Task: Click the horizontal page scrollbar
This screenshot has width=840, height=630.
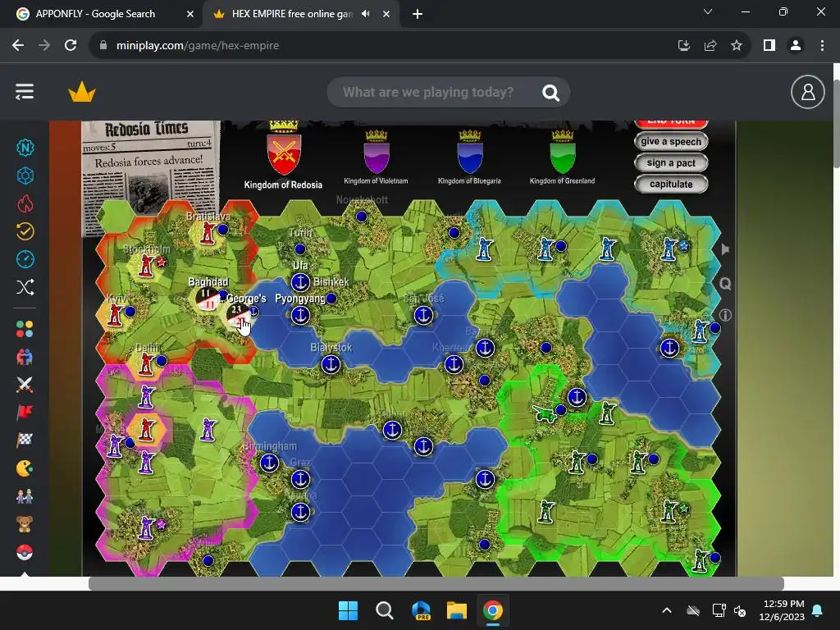Action: click(436, 583)
